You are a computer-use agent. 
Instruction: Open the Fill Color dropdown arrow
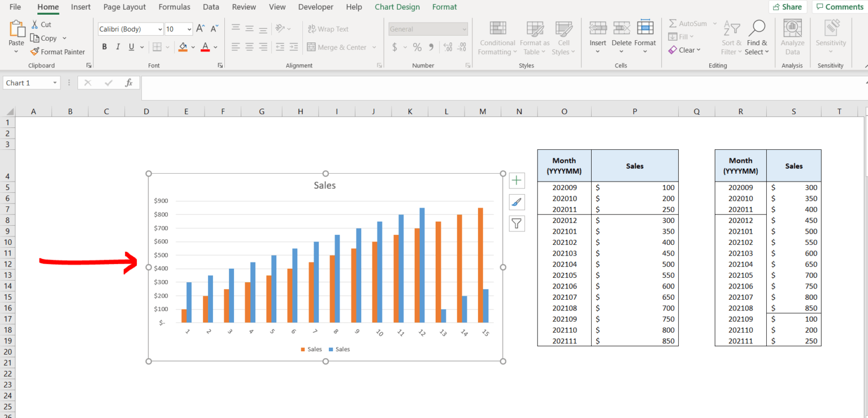point(192,46)
